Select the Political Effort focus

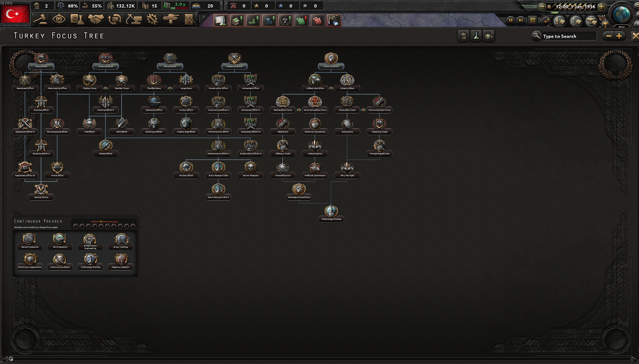click(x=331, y=61)
